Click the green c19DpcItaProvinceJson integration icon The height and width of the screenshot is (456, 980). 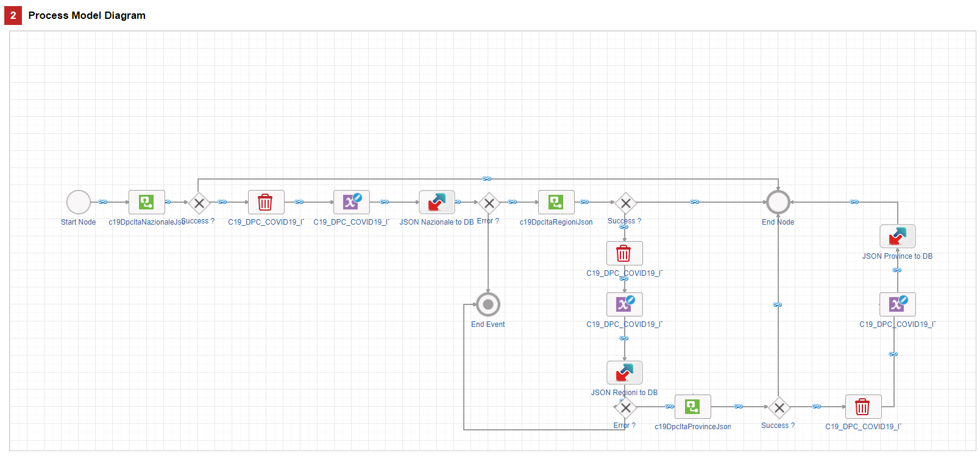pos(692,407)
